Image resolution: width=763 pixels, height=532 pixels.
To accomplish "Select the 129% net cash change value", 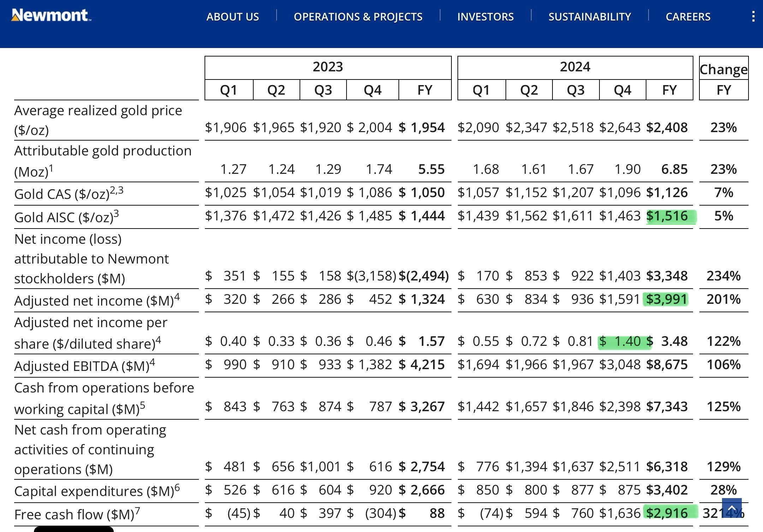I will [723, 467].
